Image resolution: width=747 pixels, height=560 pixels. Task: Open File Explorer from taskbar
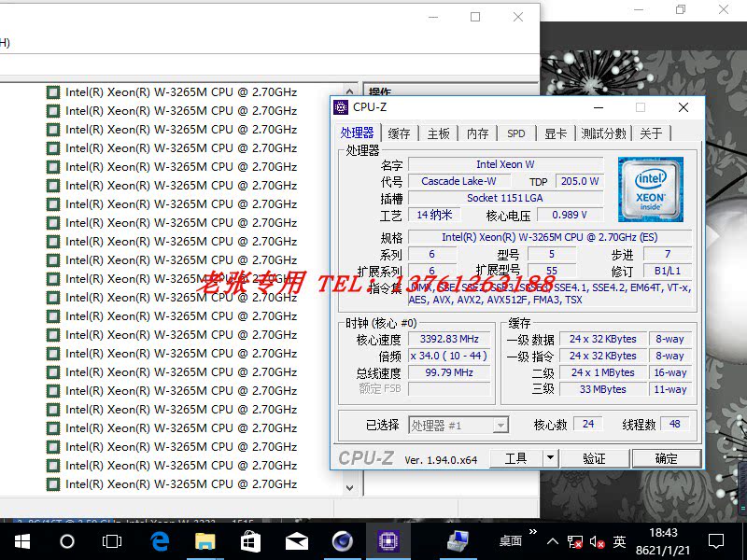coord(204,541)
